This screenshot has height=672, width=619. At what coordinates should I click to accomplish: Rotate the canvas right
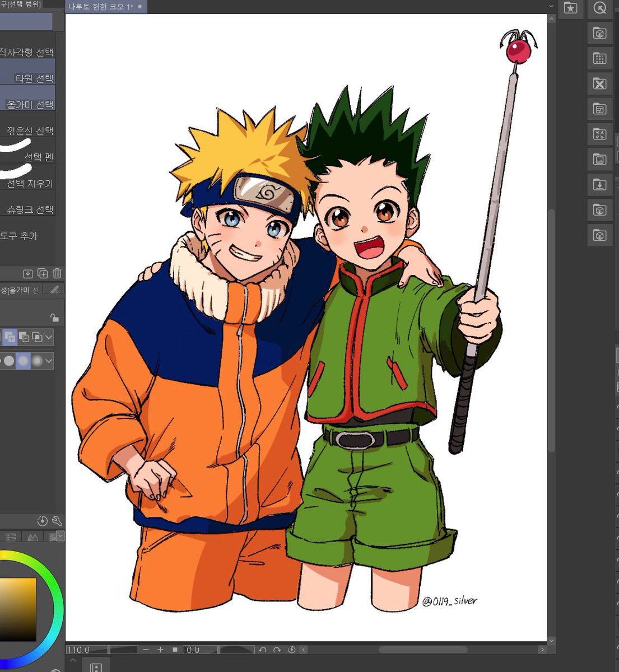277,650
